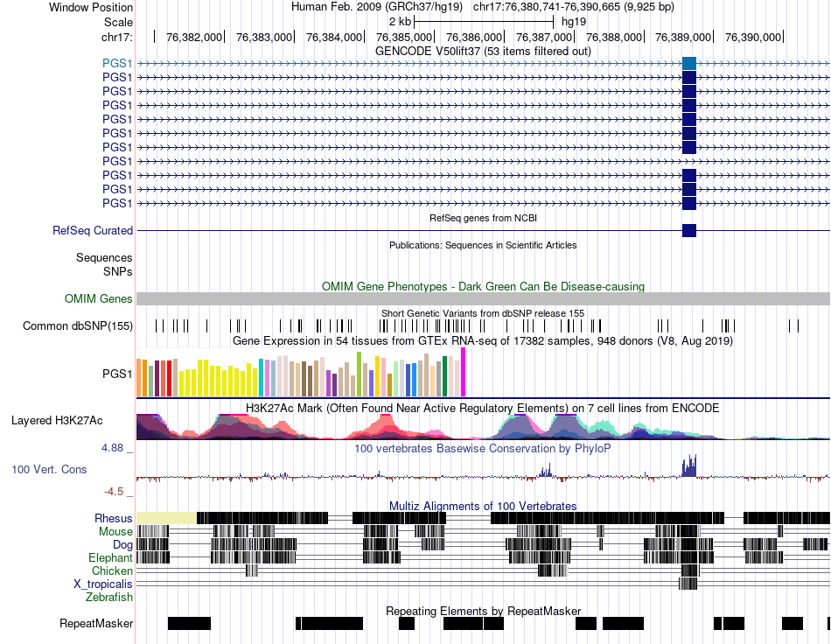Click the Rhesus species label
831x644 pixels.
(x=114, y=518)
